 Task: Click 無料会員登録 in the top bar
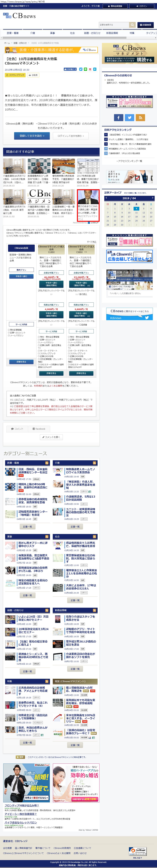[115, 6]
